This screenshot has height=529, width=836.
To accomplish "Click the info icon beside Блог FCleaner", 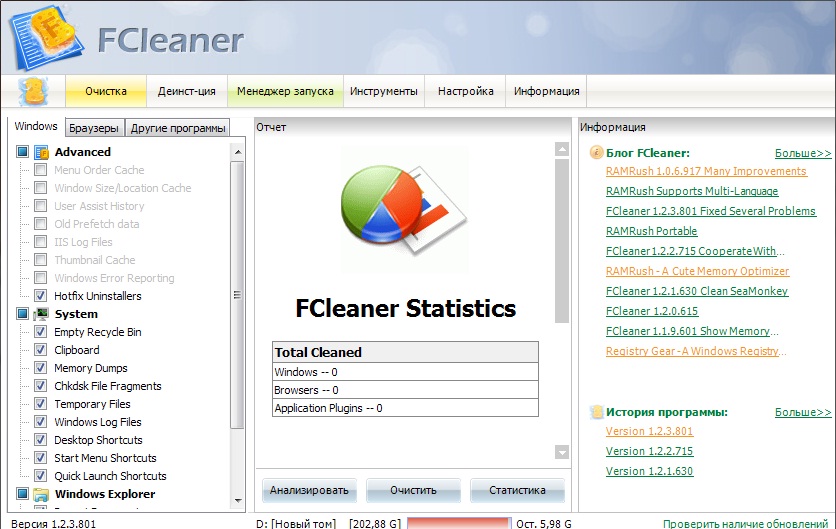I will 596,153.
